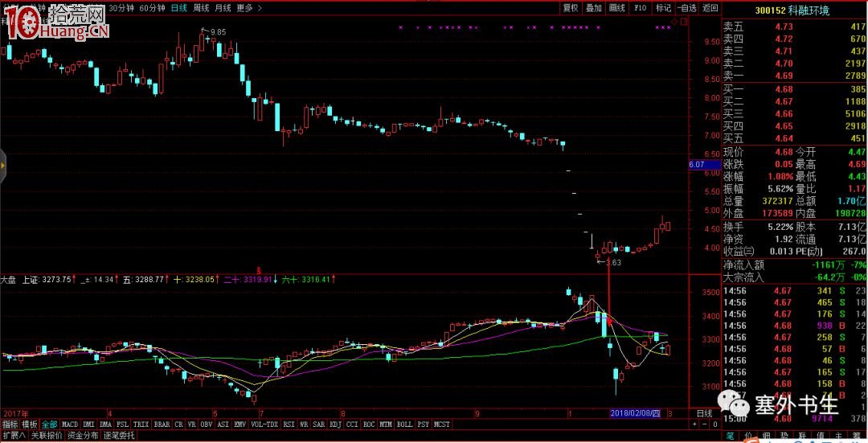This screenshot has height=443, width=868.
Task: Select the 周线 weekly period tab
Action: click(201, 8)
